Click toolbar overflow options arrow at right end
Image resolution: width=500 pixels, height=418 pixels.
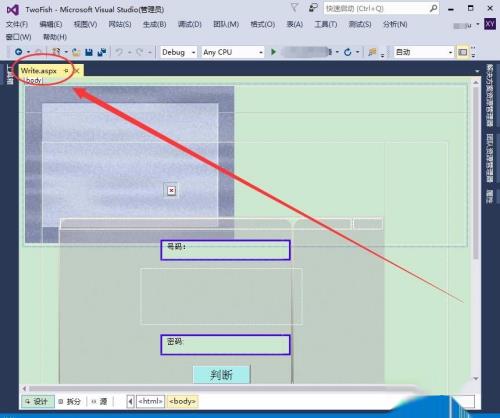(x=474, y=52)
